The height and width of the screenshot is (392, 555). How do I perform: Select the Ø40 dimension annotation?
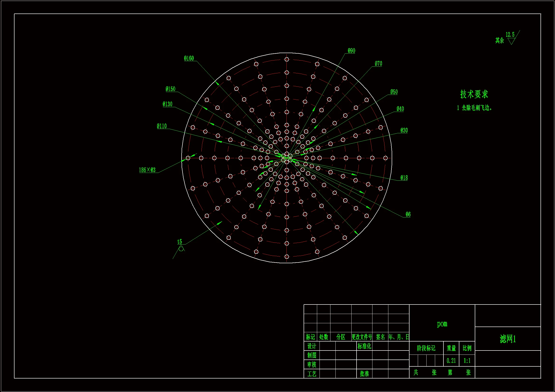[x=400, y=109]
